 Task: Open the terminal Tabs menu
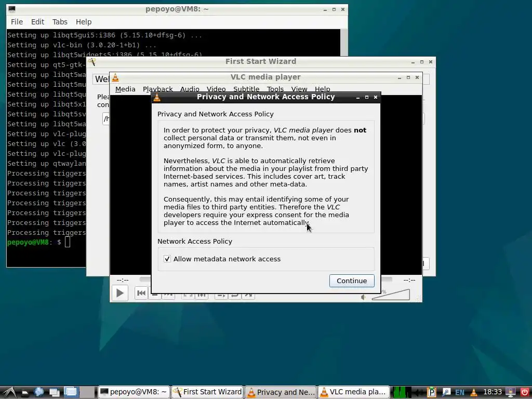[x=60, y=22]
